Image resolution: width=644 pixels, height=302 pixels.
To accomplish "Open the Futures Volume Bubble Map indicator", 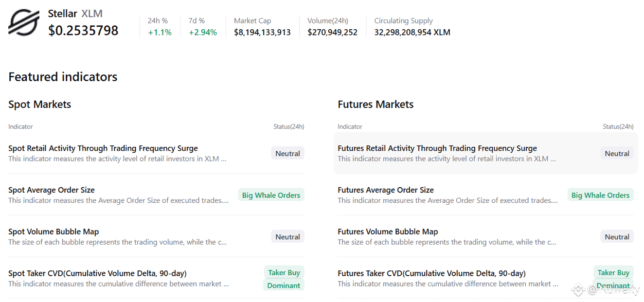I will pos(388,232).
